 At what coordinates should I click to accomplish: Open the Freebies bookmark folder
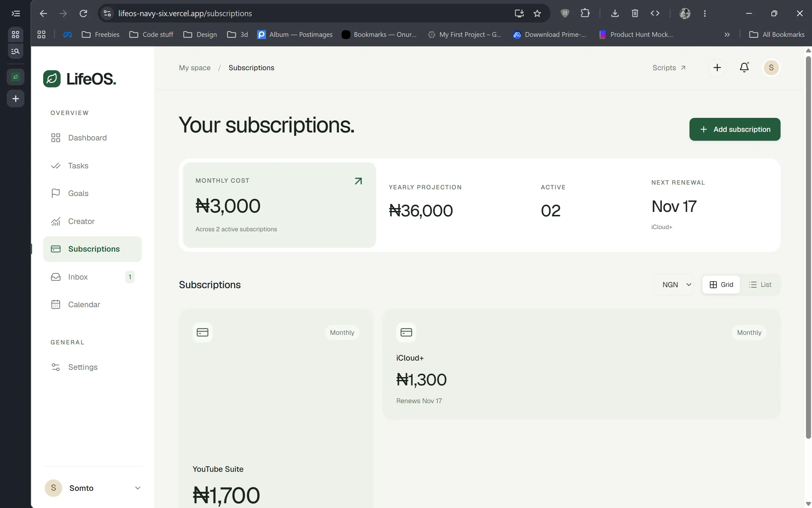click(x=100, y=35)
